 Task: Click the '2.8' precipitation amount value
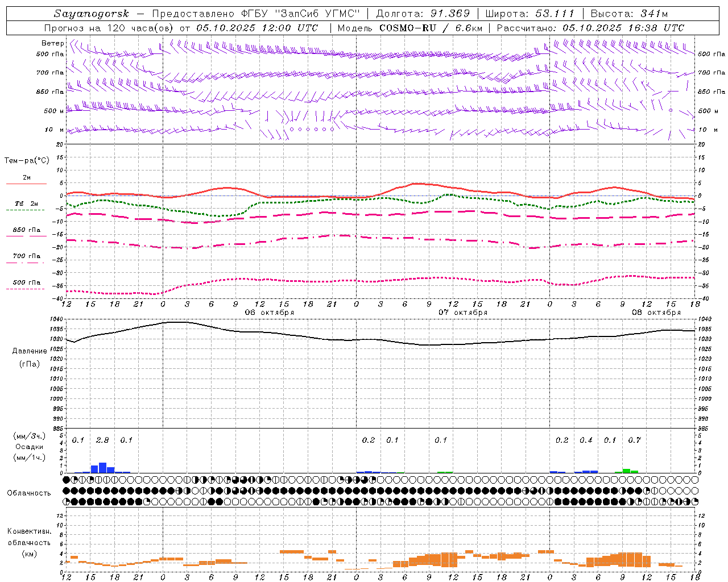[x=102, y=440]
